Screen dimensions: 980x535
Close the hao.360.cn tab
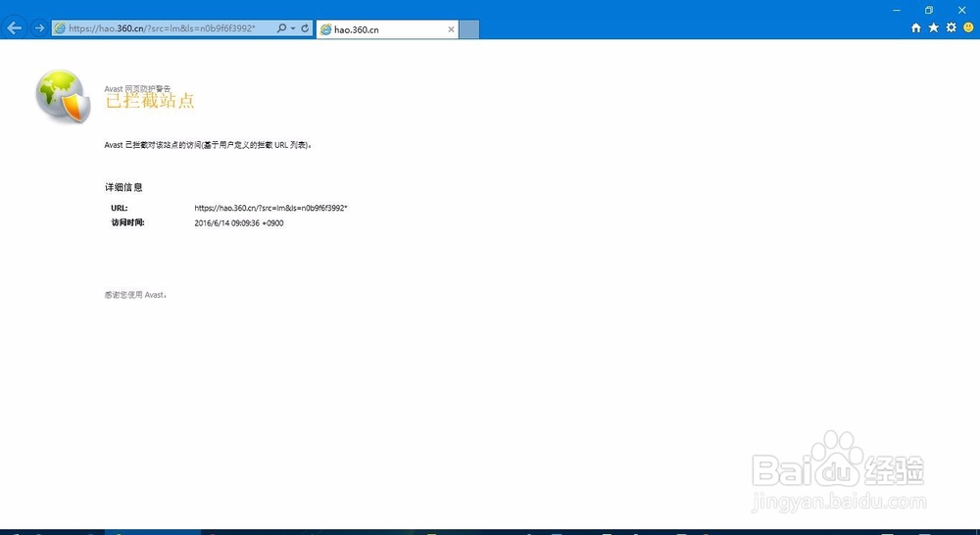point(451,29)
